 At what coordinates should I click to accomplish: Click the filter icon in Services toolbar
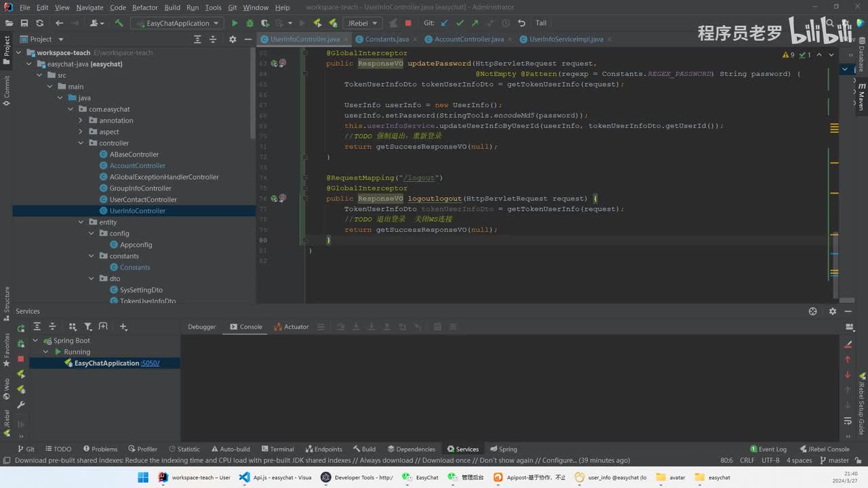coord(88,327)
